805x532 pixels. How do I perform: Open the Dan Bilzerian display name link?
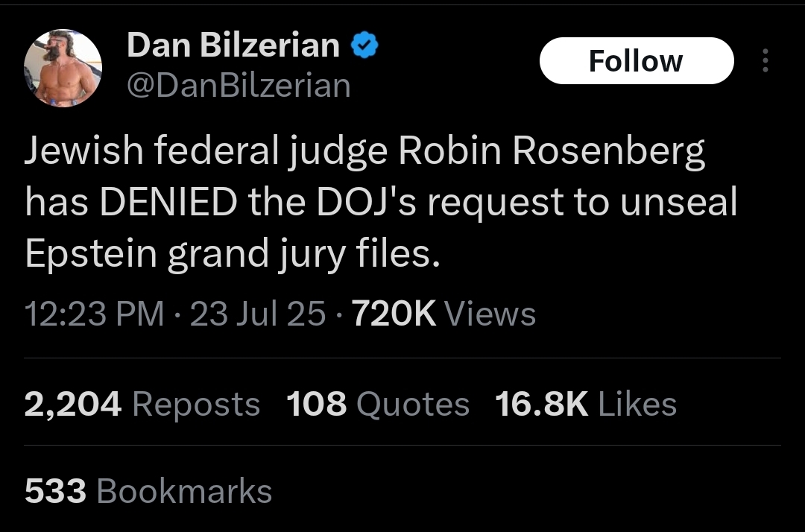[233, 47]
